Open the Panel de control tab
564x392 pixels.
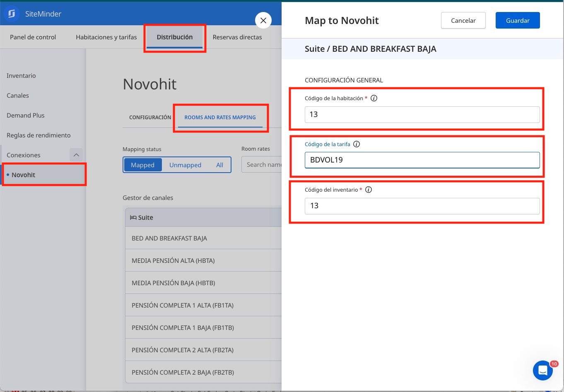click(x=33, y=37)
